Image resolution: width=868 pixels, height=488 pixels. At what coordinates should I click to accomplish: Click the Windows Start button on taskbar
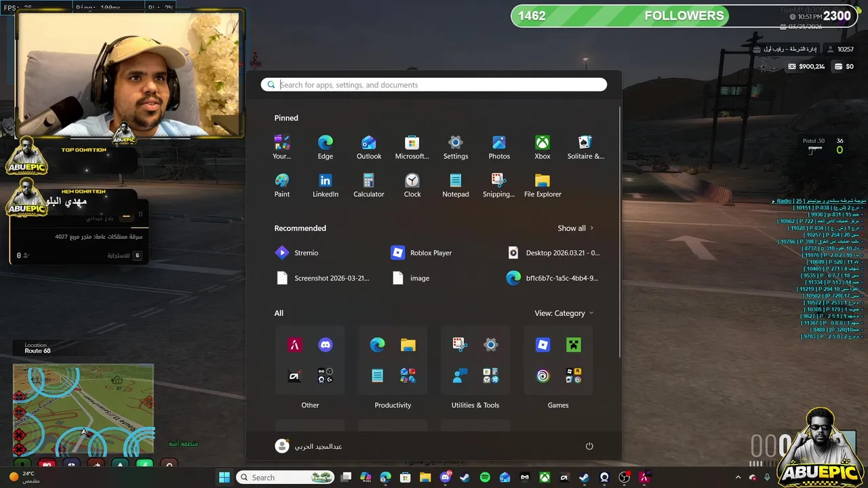[224, 477]
